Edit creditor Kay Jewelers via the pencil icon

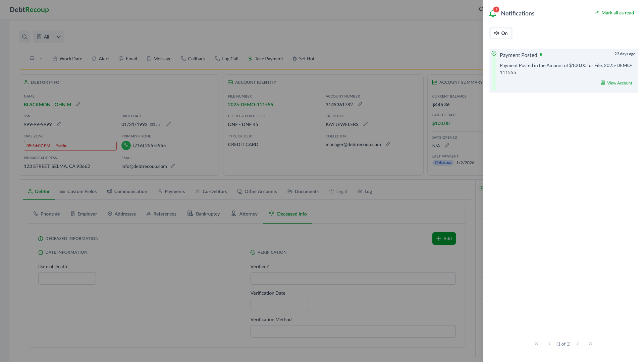(366, 124)
